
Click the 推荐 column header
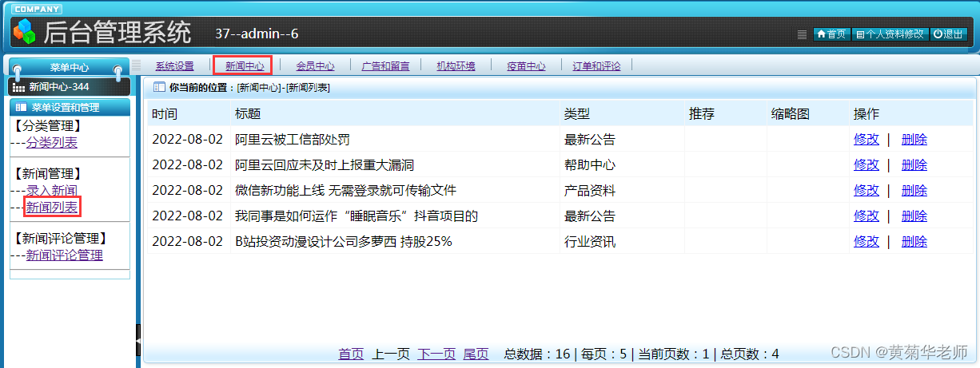(x=701, y=114)
